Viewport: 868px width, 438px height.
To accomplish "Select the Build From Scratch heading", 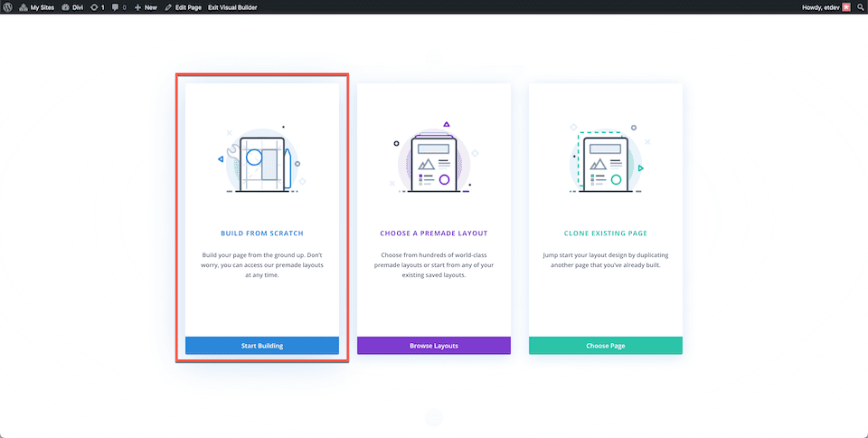I will [262, 233].
